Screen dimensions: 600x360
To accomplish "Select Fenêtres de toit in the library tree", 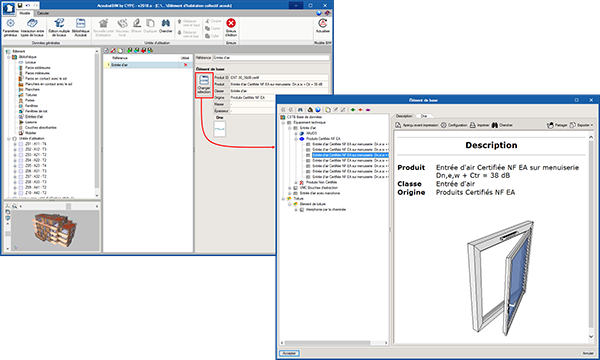I will pyautogui.click(x=36, y=111).
